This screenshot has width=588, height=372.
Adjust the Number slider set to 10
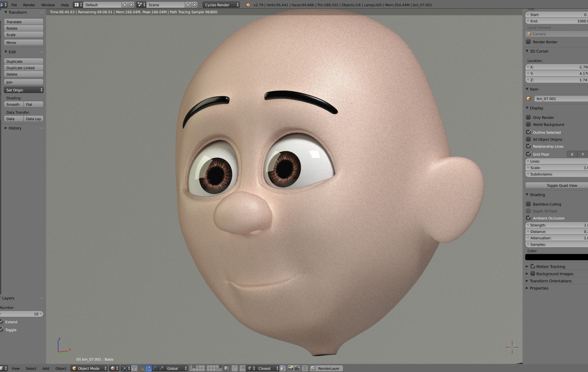(22, 314)
